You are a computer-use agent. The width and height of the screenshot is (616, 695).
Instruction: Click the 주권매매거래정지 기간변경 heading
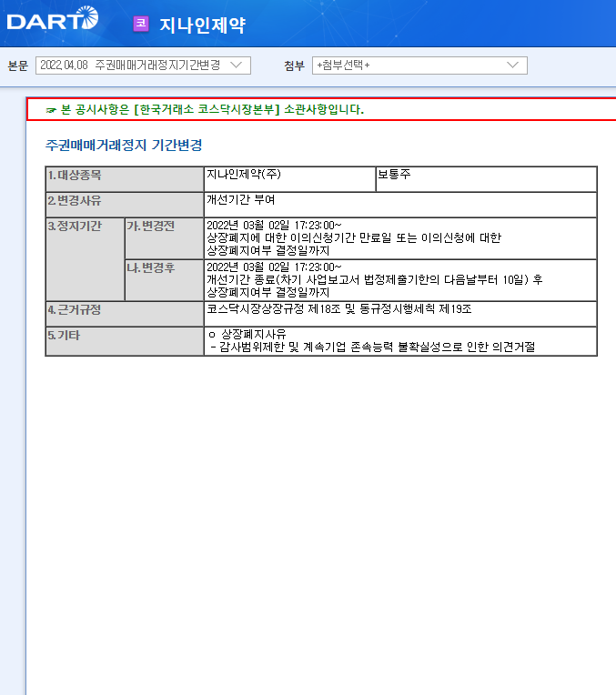click(124, 145)
